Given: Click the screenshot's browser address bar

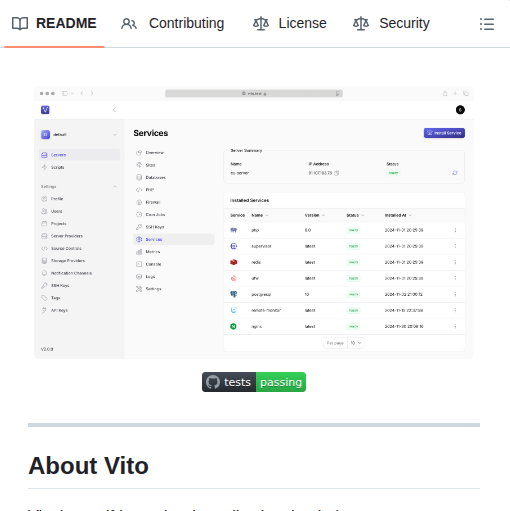Looking at the screenshot, I should 254,93.
